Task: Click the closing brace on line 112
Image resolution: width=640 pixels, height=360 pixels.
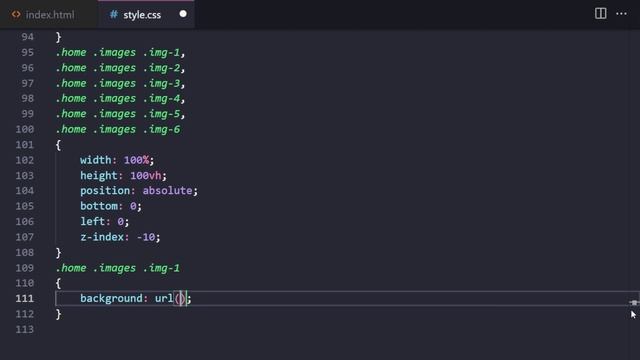Action: [x=58, y=314]
